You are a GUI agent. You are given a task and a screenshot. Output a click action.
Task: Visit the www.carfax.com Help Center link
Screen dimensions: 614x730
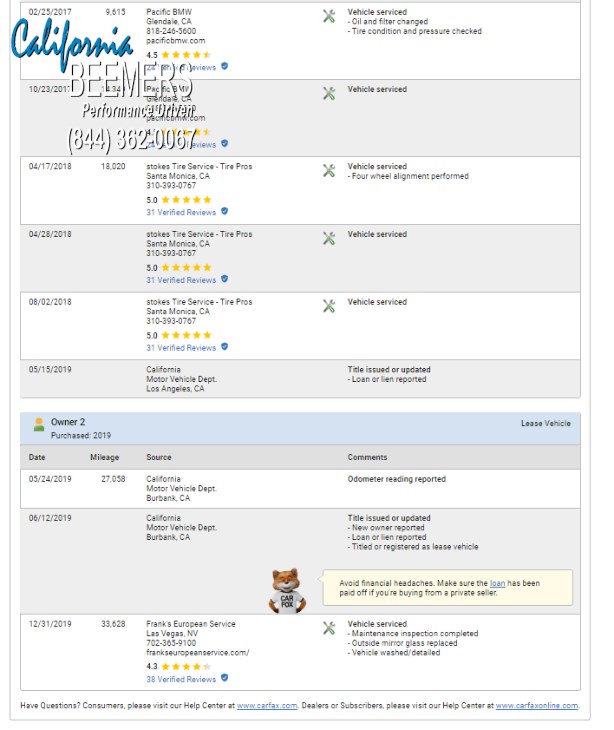pos(267,706)
